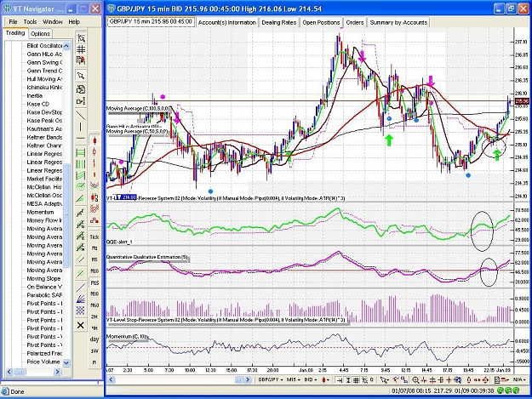532x399 pixels.
Task: Click the black X delete tool
Action: 81,326
